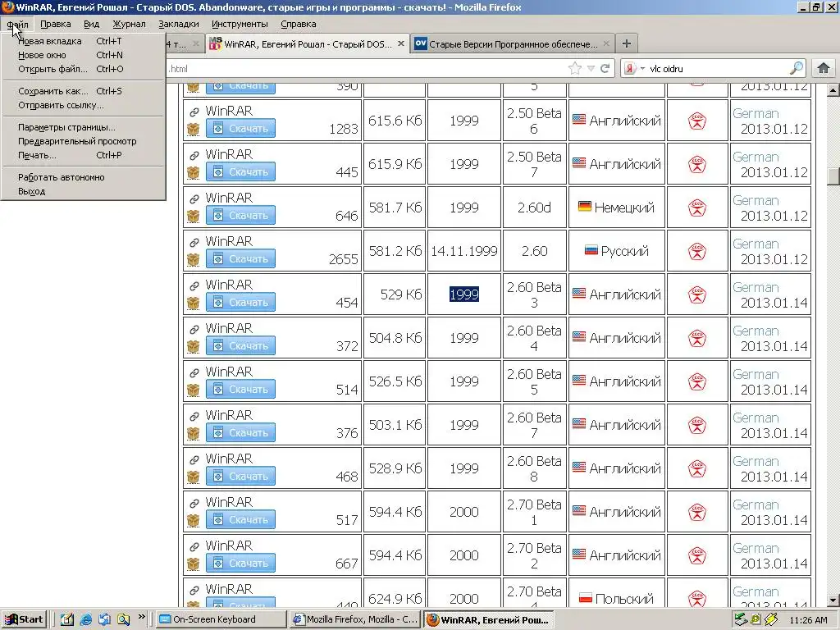Choose Предварительный просмотр menu entry
The height and width of the screenshot is (630, 840).
(83, 141)
